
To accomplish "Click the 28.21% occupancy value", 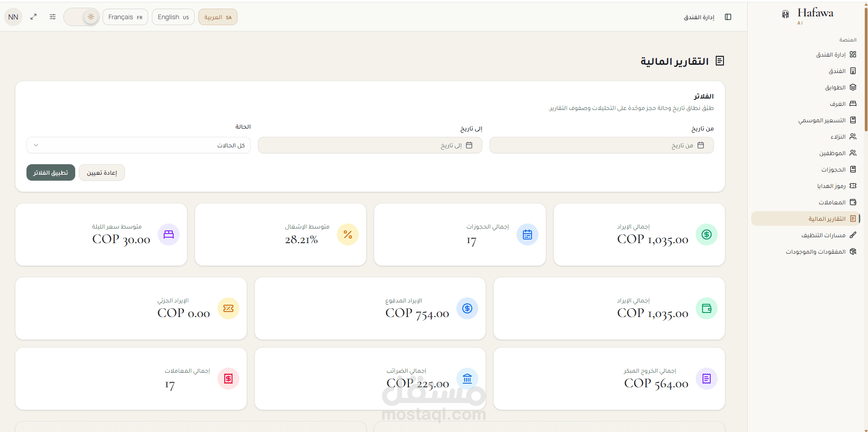I will (301, 239).
